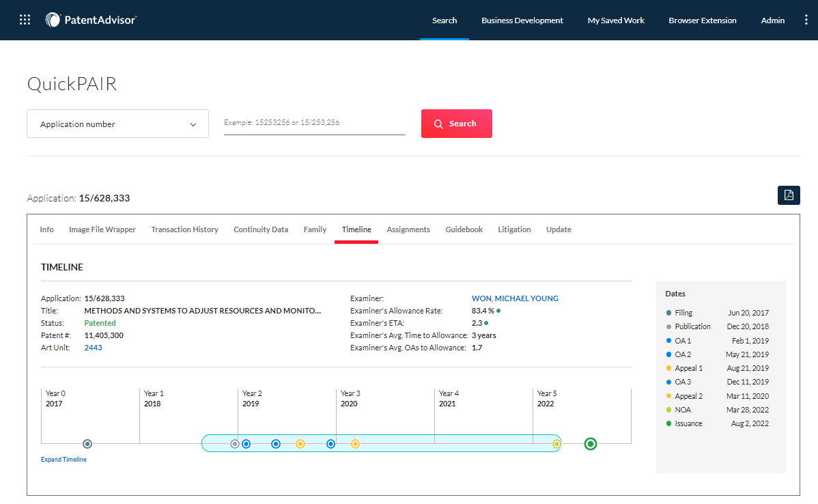
Task: Open examiner WON, MICHAEL YOUNG link
Action: coord(515,298)
